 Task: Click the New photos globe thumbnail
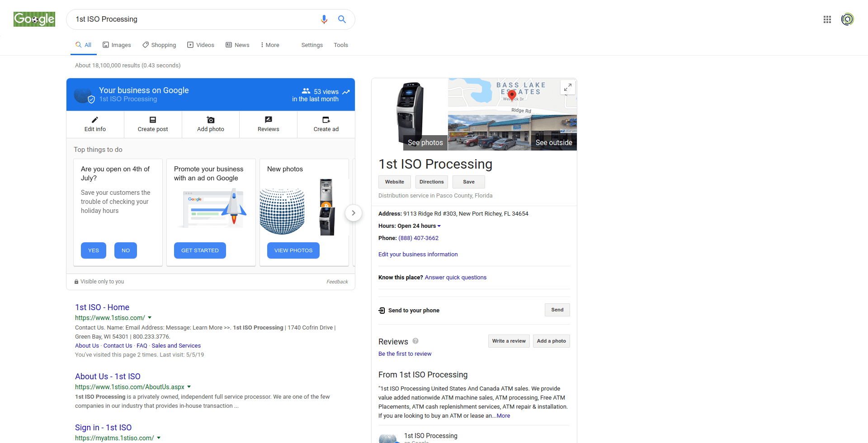click(282, 212)
